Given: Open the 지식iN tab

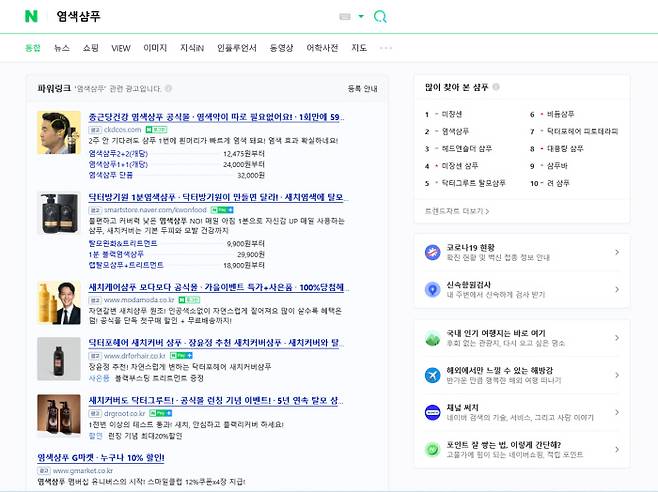Looking at the screenshot, I should coord(192,48).
